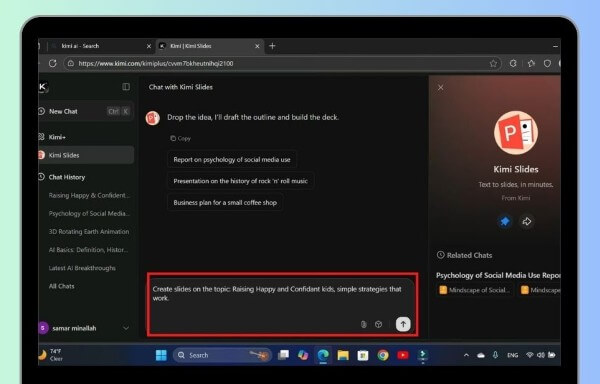Refresh the page in the browser
The width and height of the screenshot is (600, 384).
pyautogui.click(x=53, y=63)
